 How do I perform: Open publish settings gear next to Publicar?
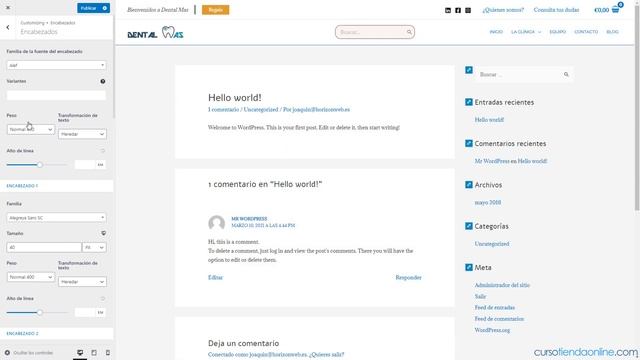point(105,8)
